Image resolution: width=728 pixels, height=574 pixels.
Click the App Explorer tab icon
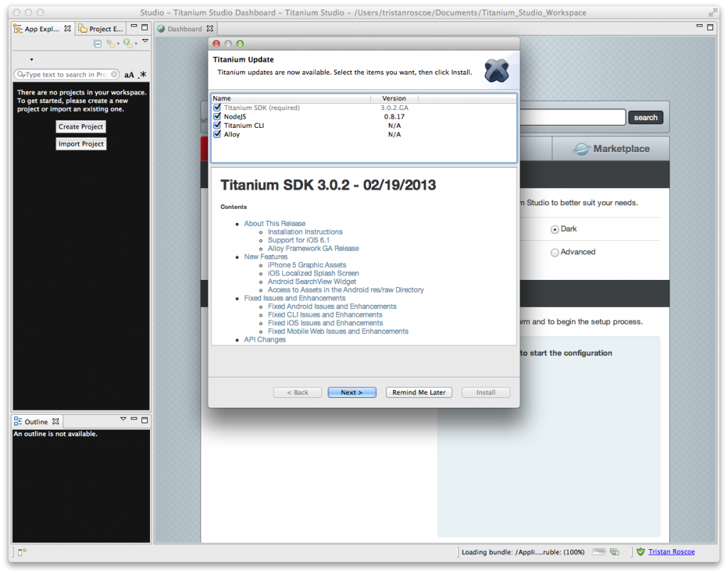tap(18, 28)
